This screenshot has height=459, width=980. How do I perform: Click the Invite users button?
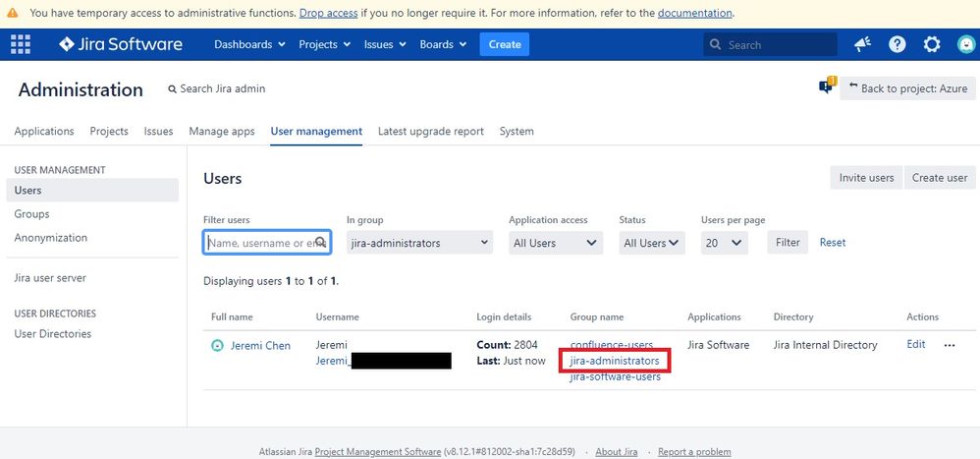866,178
